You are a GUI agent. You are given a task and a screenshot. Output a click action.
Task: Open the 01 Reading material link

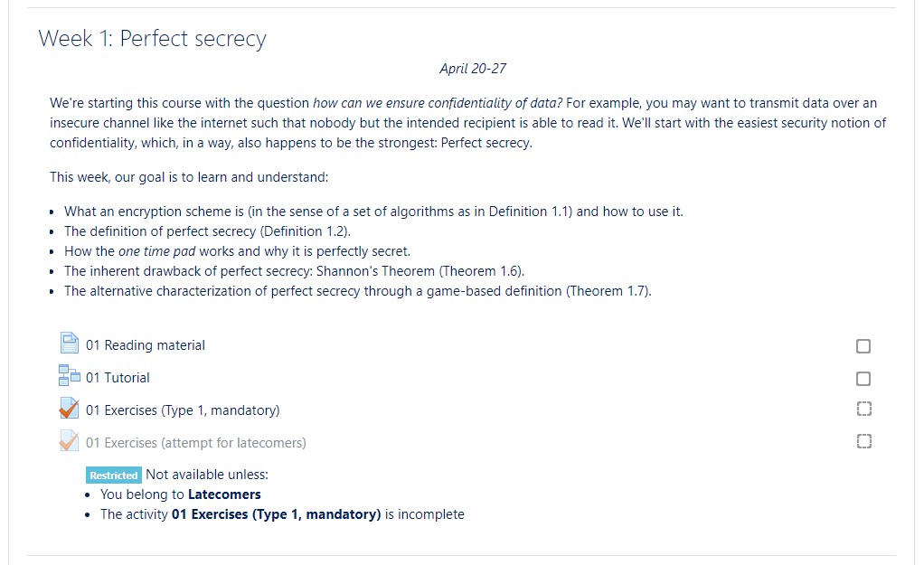tap(146, 345)
